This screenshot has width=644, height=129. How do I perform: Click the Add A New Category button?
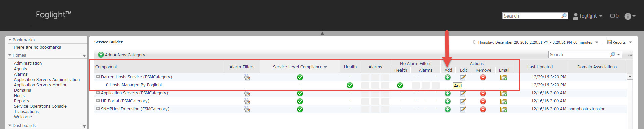coord(121,55)
